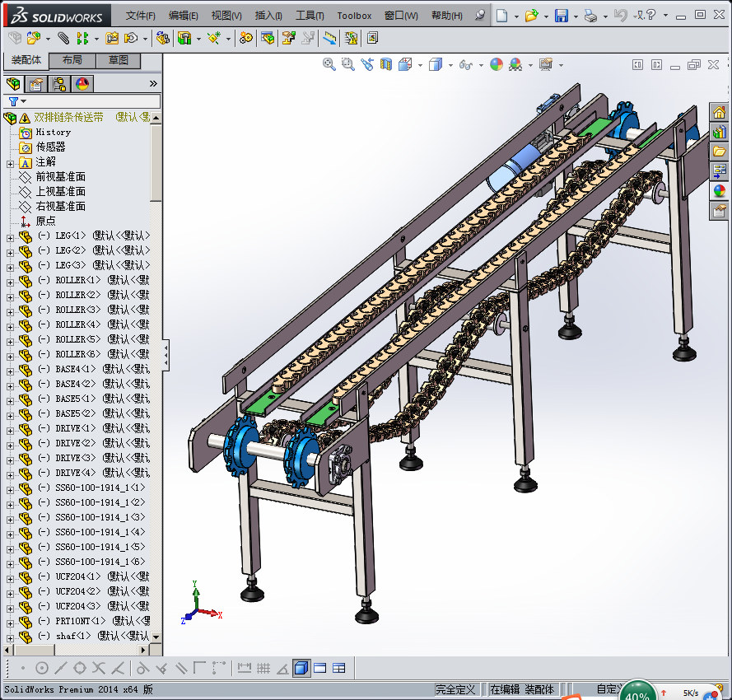Click the Undo arrow icon
732x700 pixels.
(x=620, y=16)
